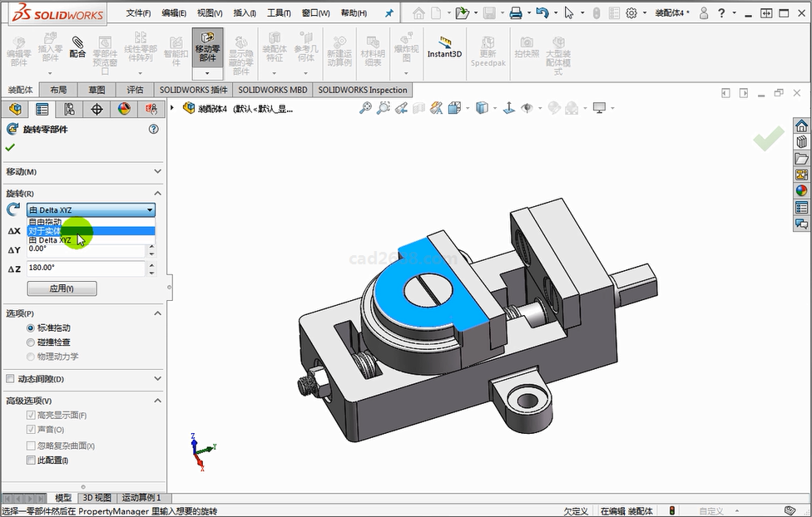
Task: Switch to the 运动算例 1 bottom tab
Action: click(141, 498)
